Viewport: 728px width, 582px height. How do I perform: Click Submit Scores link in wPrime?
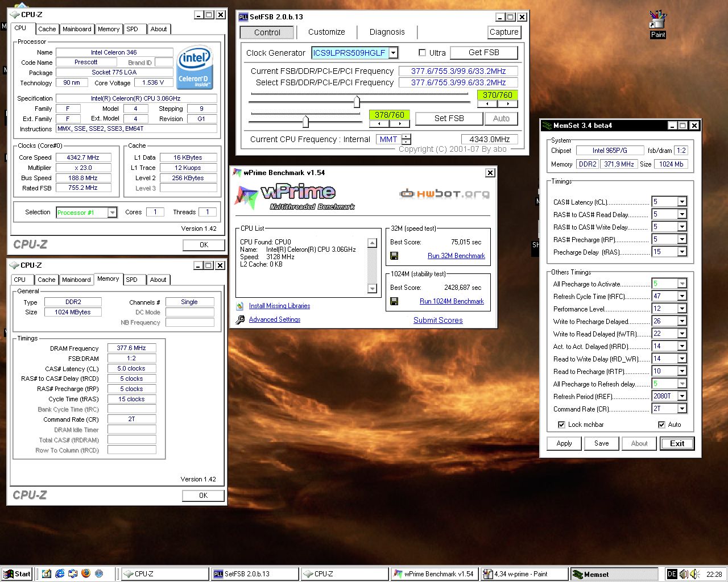438,320
